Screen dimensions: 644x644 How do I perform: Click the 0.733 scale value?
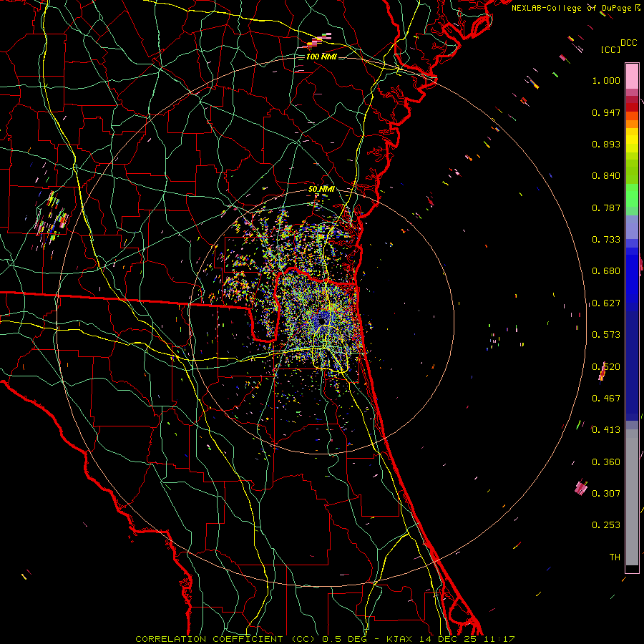(x=606, y=240)
